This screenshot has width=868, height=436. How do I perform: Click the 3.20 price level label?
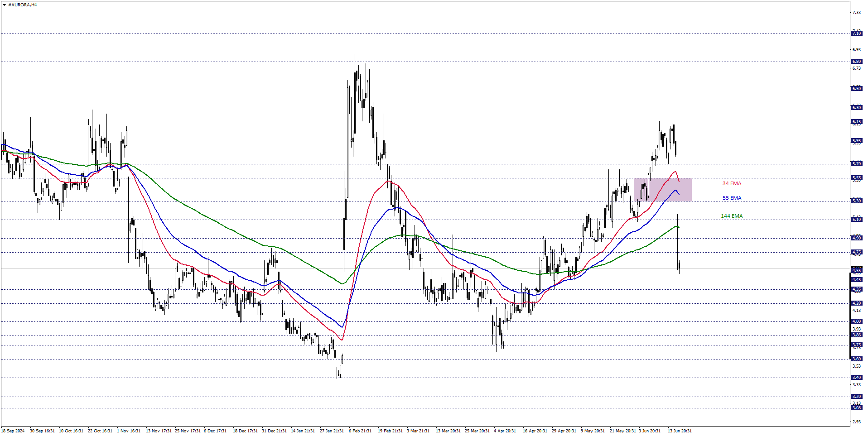(856, 397)
